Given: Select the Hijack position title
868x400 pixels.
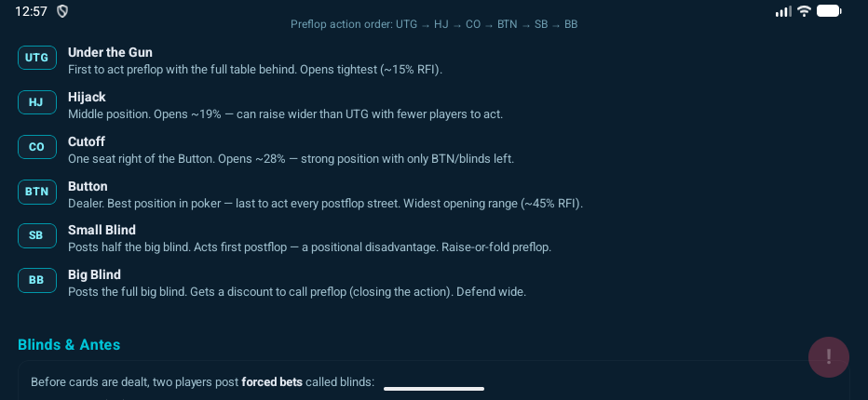Looking at the screenshot, I should tap(87, 97).
